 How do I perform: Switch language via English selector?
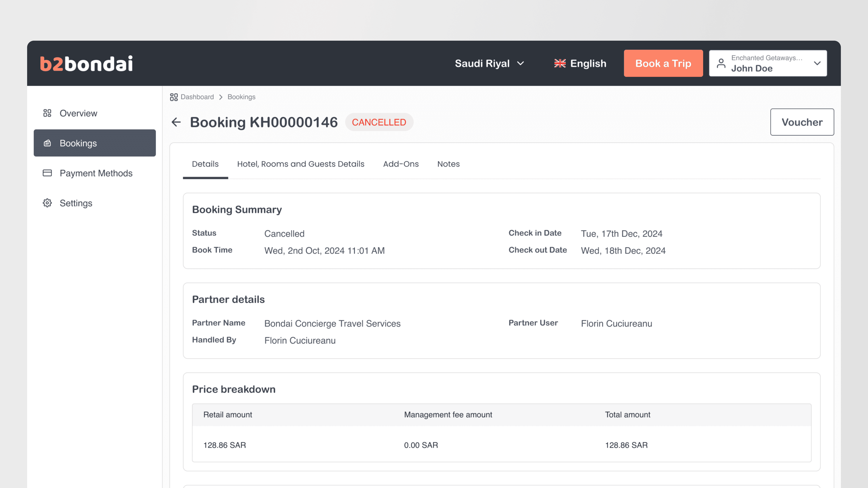pos(580,63)
